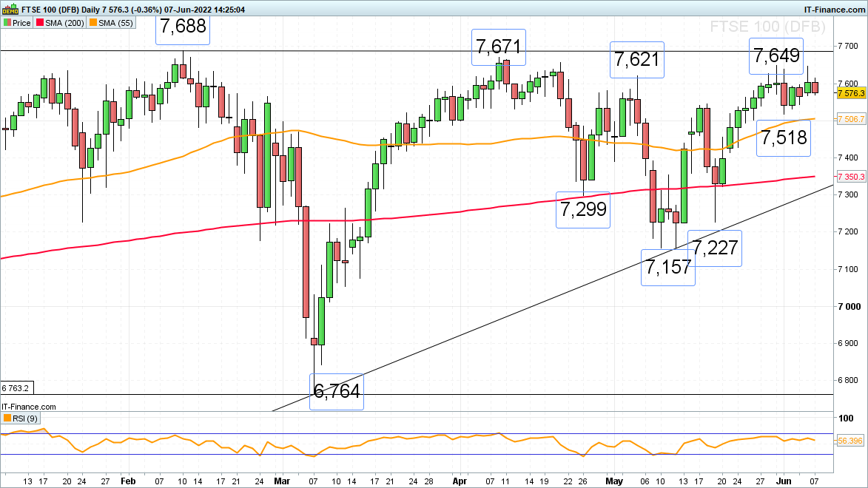The height and width of the screenshot is (488, 868).
Task: Click the 7 200 price axis label
Action: (848, 232)
